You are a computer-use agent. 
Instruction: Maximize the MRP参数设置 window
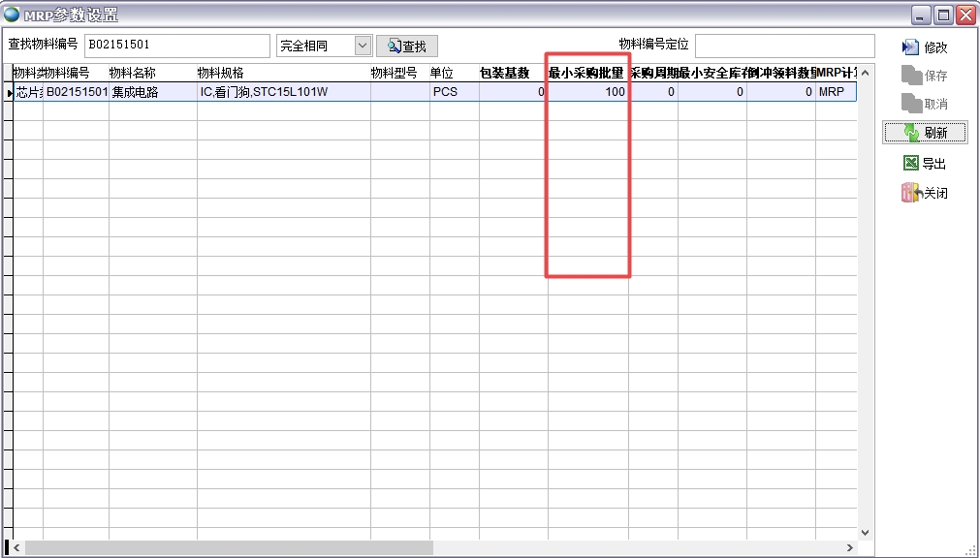pos(943,15)
